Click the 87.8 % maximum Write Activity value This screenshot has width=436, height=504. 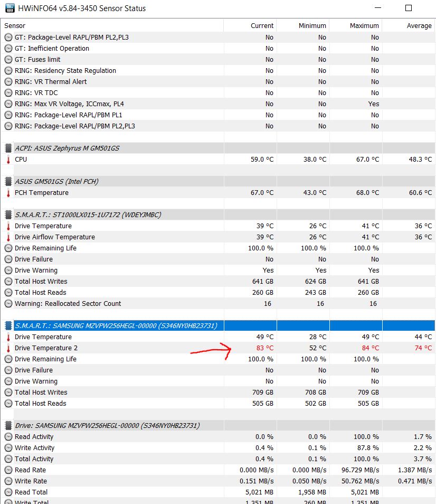368,448
